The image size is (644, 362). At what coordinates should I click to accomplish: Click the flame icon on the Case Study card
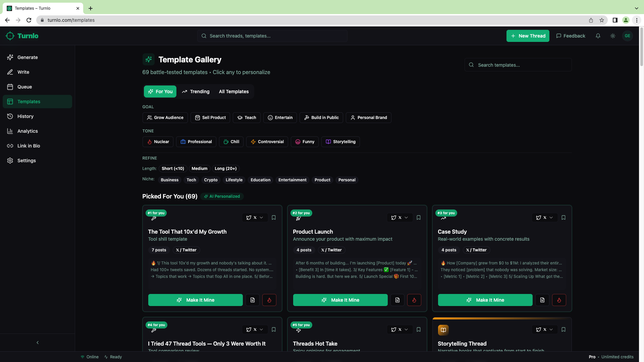[x=559, y=300]
